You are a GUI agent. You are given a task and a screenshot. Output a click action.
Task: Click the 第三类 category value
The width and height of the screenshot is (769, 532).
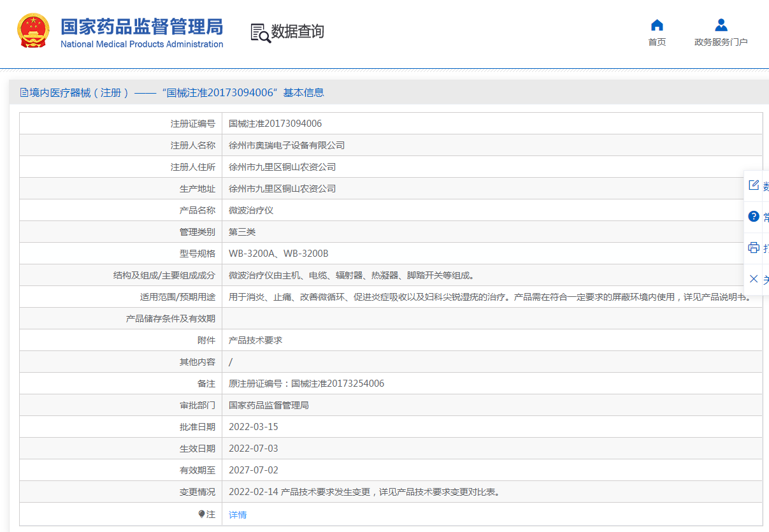click(x=242, y=232)
